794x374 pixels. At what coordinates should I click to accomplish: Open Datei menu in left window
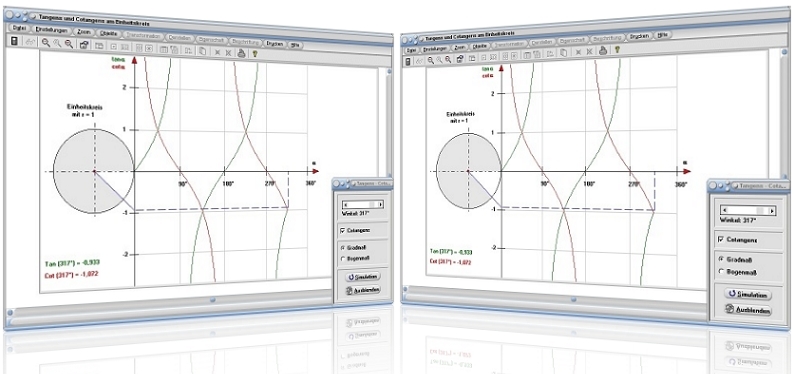pos(19,28)
